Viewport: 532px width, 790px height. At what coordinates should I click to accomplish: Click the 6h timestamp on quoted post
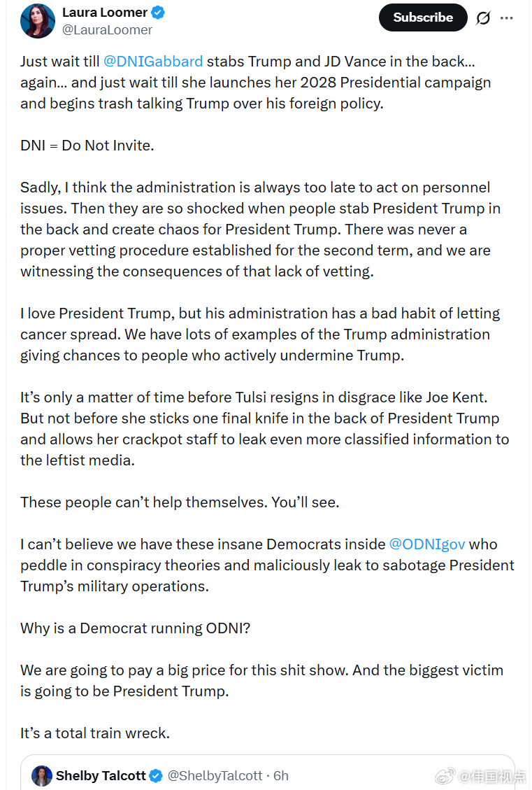point(281,776)
